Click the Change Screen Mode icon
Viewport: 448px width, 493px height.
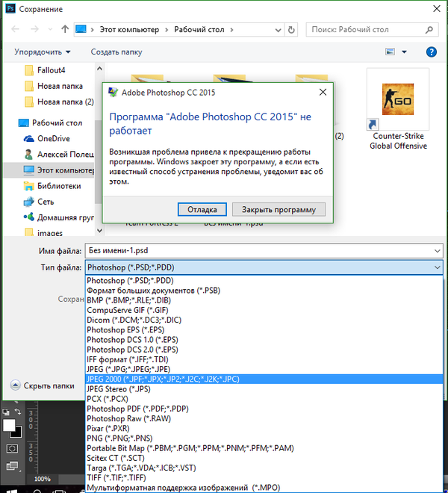12,466
